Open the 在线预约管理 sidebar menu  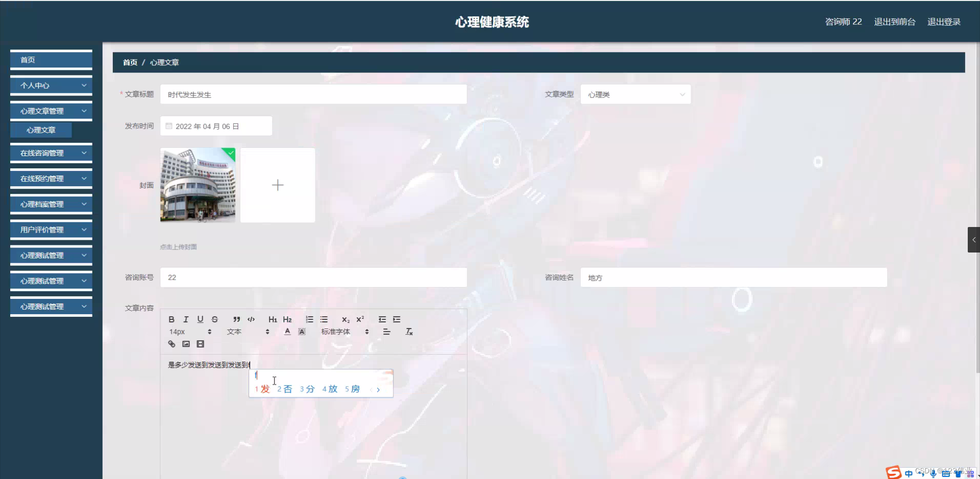tap(51, 178)
